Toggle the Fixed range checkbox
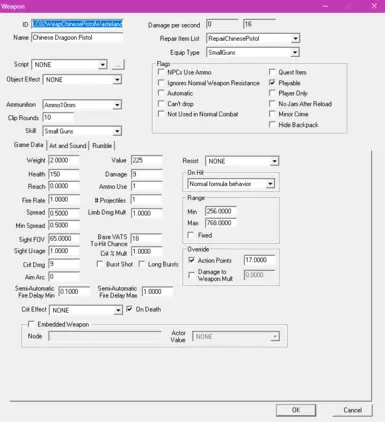Viewport: 385px width, 422px height. point(191,235)
